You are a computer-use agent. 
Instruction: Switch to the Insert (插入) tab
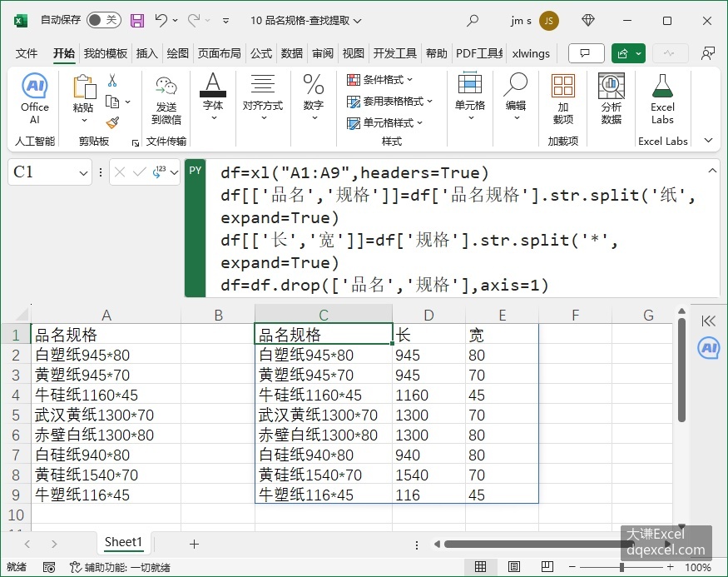[147, 53]
